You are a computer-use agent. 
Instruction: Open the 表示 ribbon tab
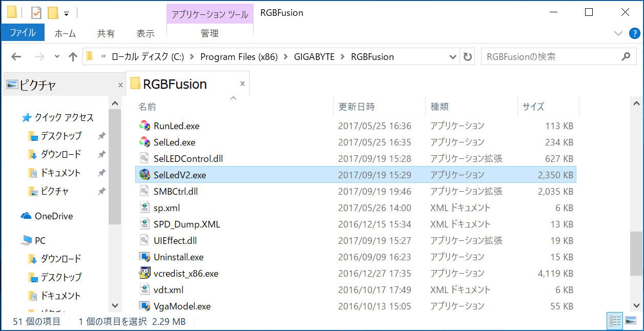coord(145,33)
